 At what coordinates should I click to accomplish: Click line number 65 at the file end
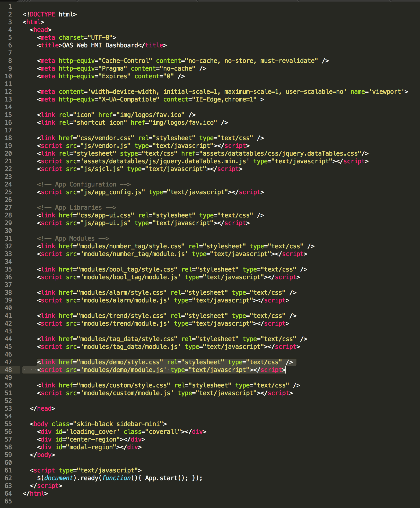8,501
